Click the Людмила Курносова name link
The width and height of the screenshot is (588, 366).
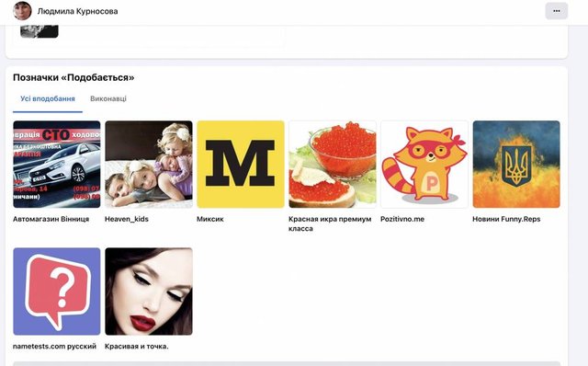click(x=77, y=11)
